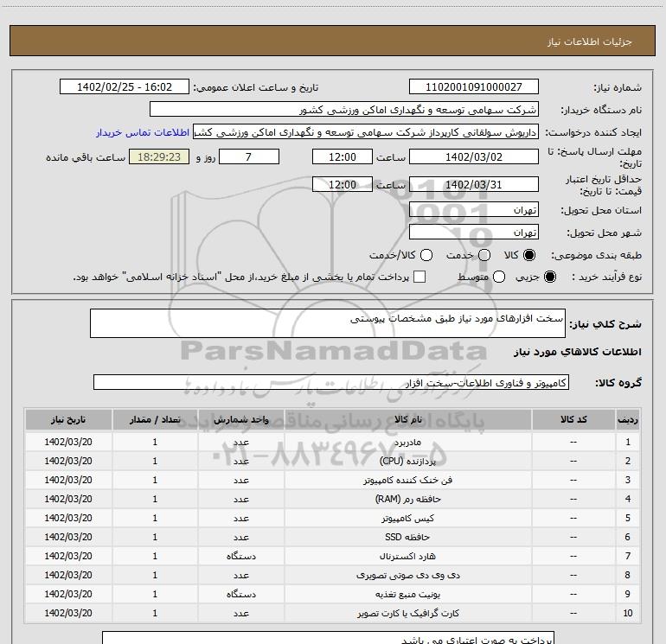Click the delivery city field تهران
This screenshot has height=644, width=666.
coord(474,233)
